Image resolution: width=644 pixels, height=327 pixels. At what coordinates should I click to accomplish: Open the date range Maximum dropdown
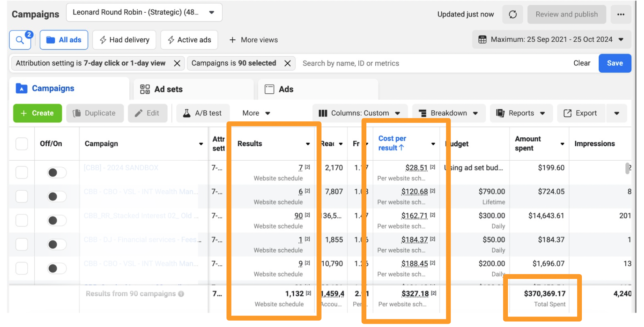click(551, 40)
